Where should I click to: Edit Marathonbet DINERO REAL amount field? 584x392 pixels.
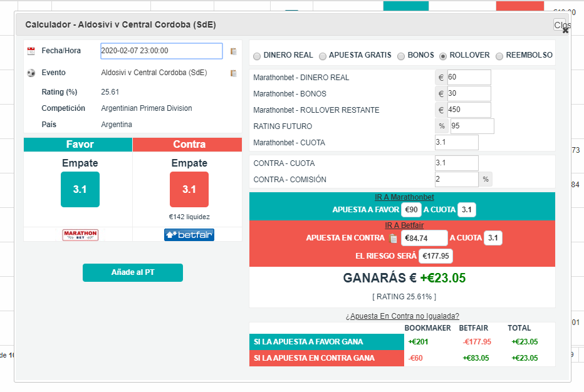(x=469, y=78)
